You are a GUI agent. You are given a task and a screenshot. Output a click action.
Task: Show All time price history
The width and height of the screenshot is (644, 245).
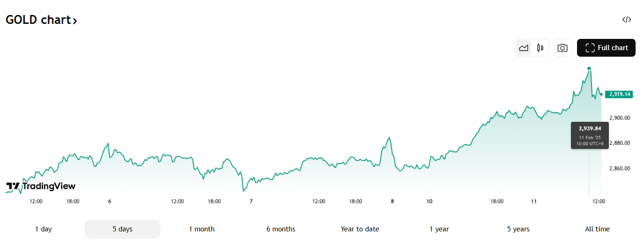597,229
